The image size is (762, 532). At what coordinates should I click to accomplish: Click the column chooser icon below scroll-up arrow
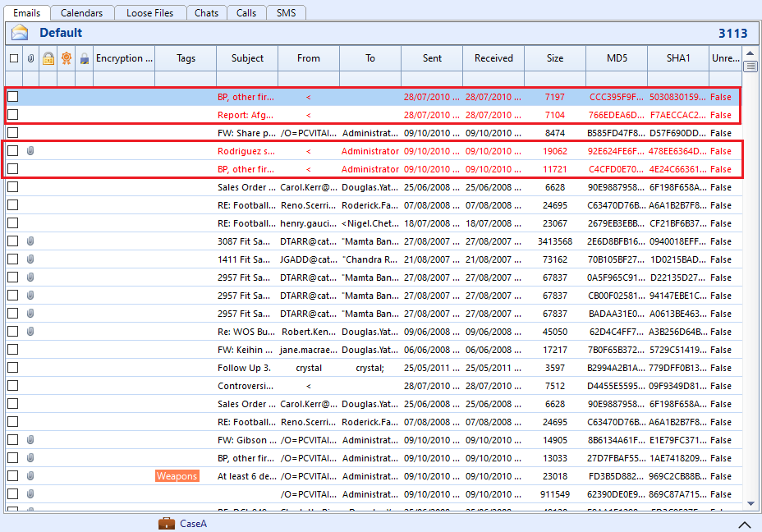click(x=751, y=66)
